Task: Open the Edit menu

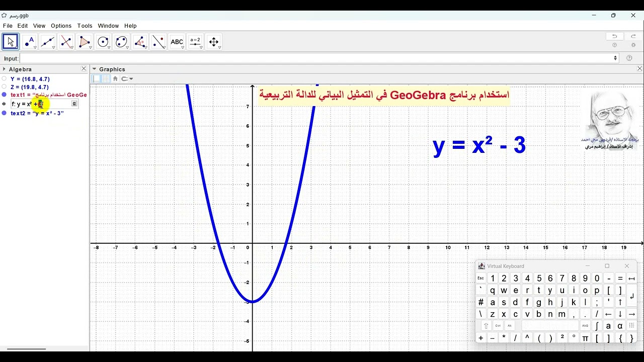Action: 23,26
